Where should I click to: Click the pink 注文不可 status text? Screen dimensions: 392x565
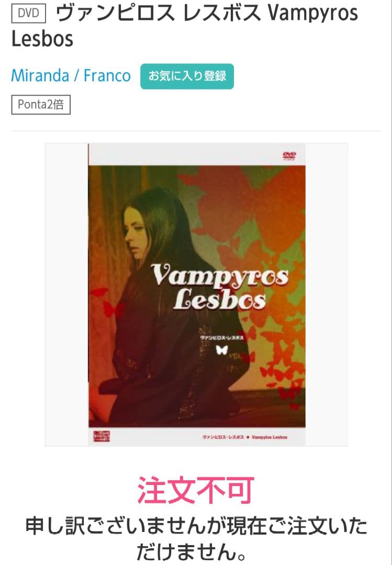(196, 490)
